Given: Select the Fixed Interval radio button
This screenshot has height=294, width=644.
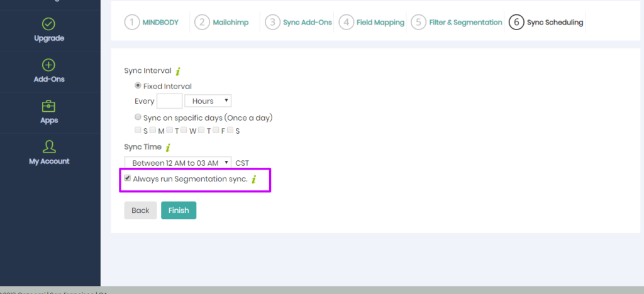Looking at the screenshot, I should tap(138, 86).
